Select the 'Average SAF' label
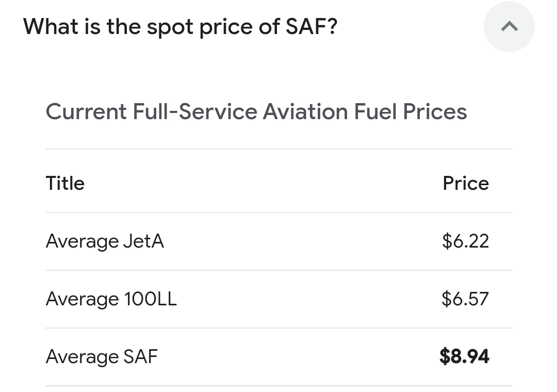The image size is (557, 392). tap(102, 356)
